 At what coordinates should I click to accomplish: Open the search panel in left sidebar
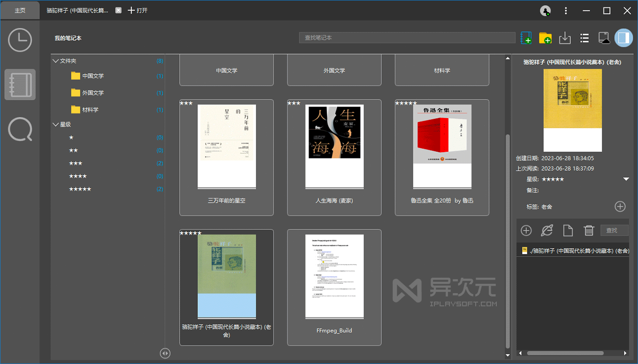[x=20, y=129]
